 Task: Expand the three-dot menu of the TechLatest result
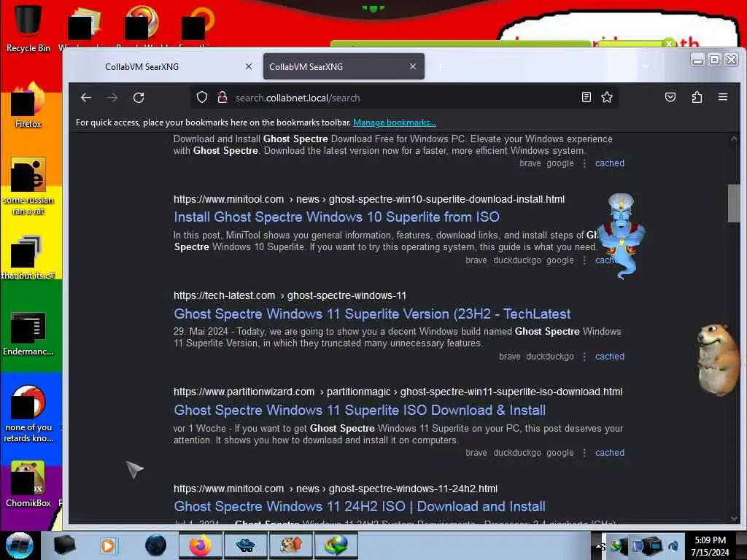tap(584, 357)
